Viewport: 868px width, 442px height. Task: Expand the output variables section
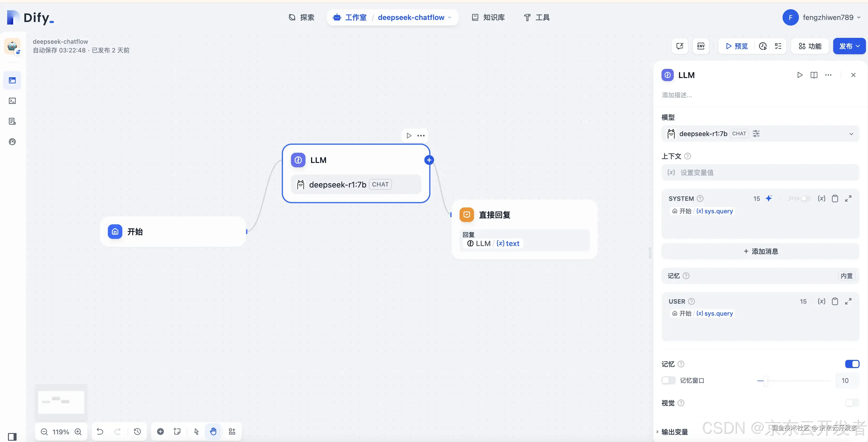[x=674, y=432]
